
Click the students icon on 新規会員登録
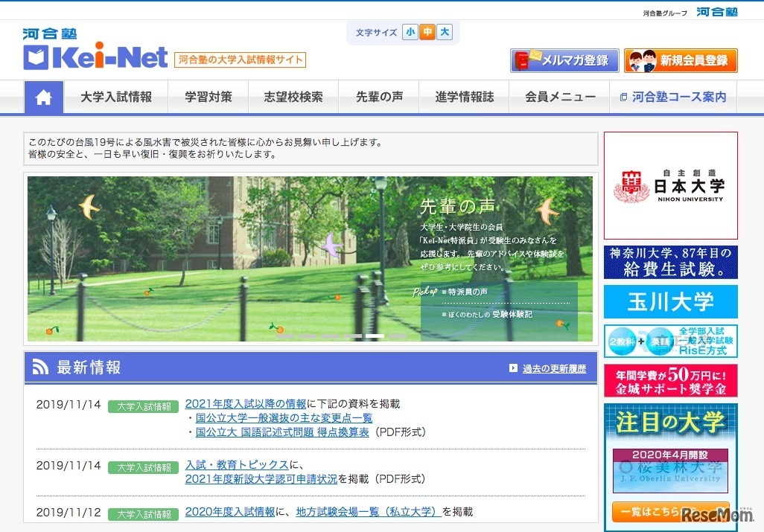(x=642, y=60)
